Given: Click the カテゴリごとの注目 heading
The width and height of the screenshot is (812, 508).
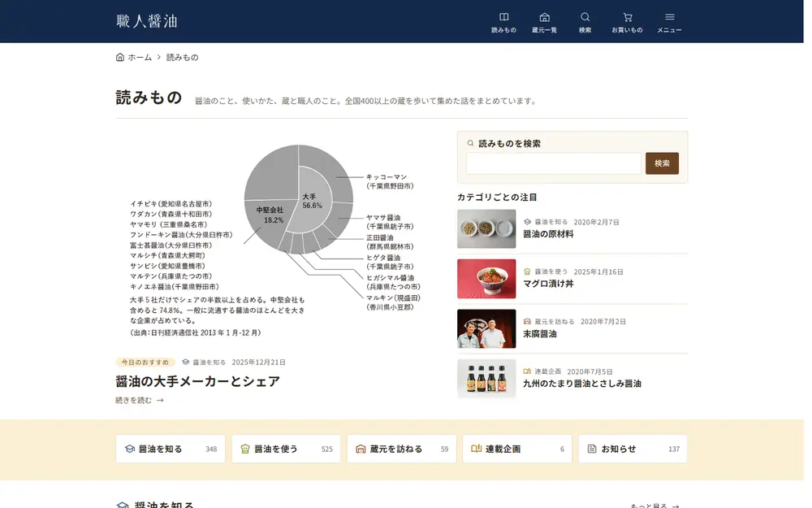Looking at the screenshot, I should click(497, 197).
